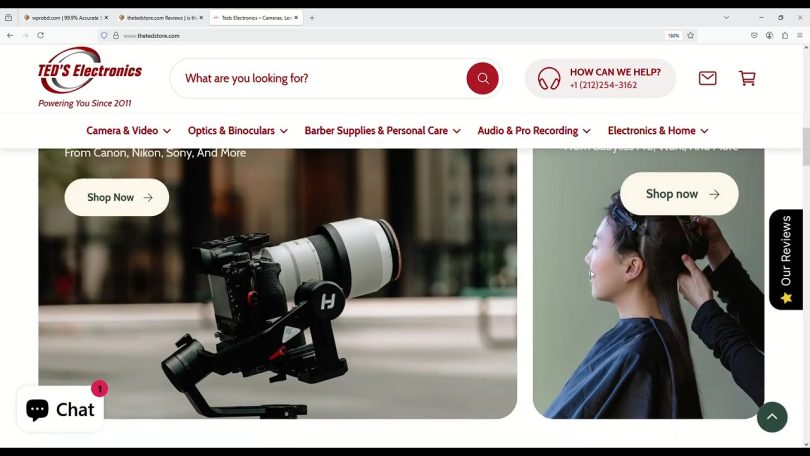Switch to thetedstore.com Reviews tab
The image size is (810, 456).
click(x=159, y=18)
